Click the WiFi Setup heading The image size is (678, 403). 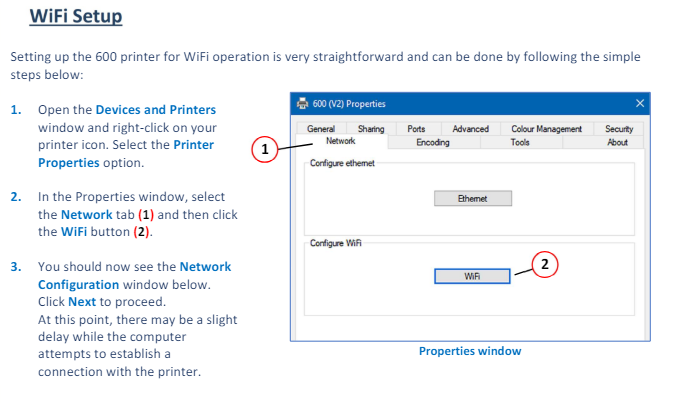pos(76,16)
